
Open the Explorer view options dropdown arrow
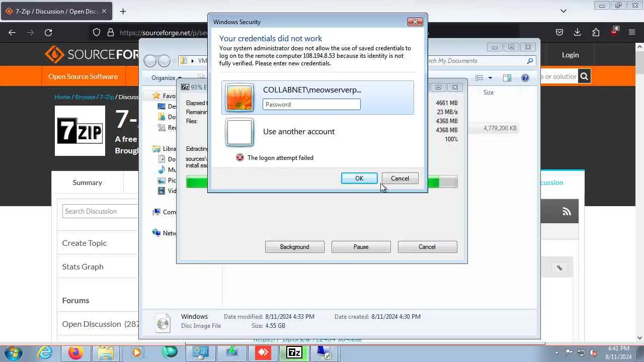click(490, 78)
